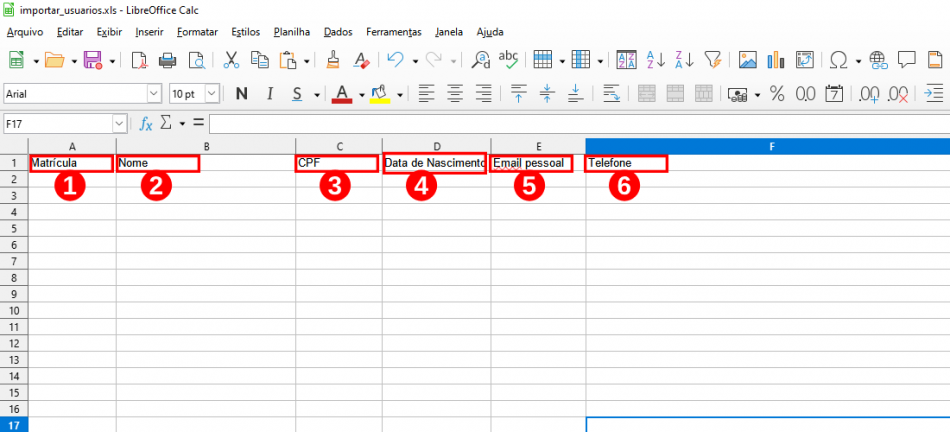
Task: Wrap text in the cell
Action: 613,94
